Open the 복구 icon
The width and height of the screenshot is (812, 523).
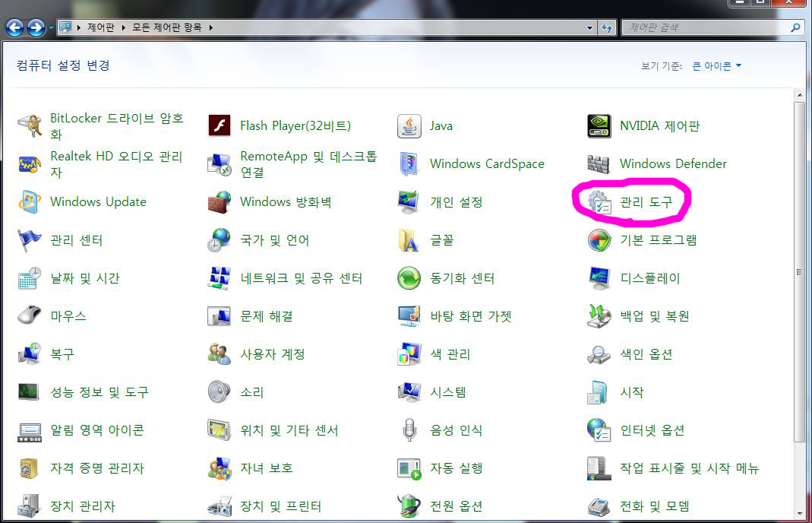(29, 354)
